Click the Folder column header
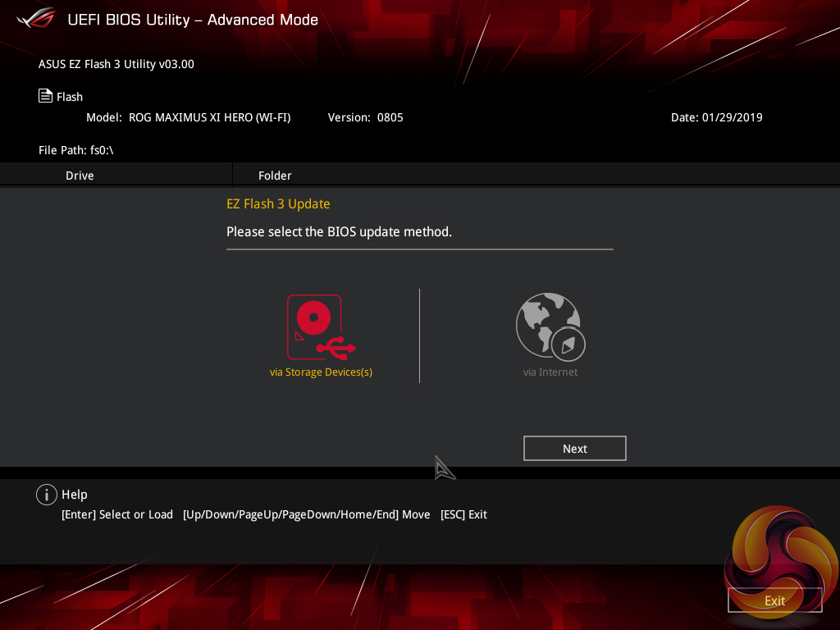 275,176
